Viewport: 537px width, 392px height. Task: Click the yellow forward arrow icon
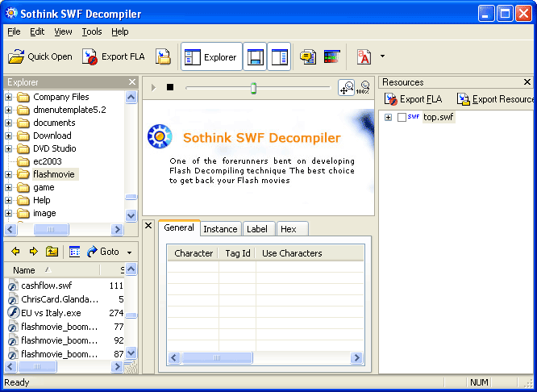(34, 252)
